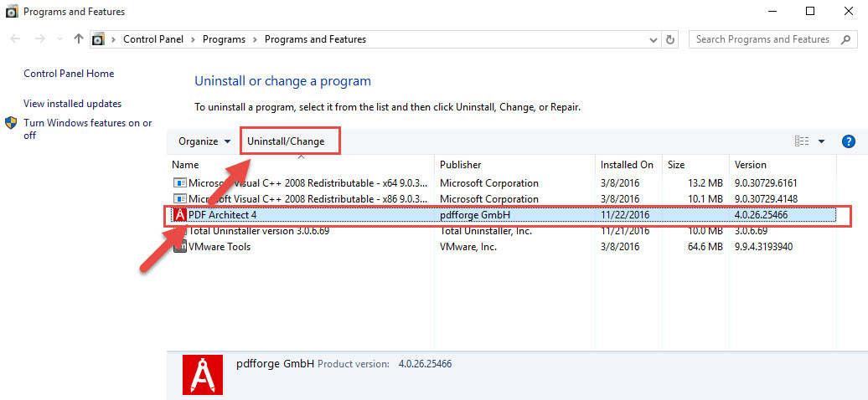Click the PDF Architect 4 red icon
Viewport: 868px width, 400px height.
click(179, 215)
